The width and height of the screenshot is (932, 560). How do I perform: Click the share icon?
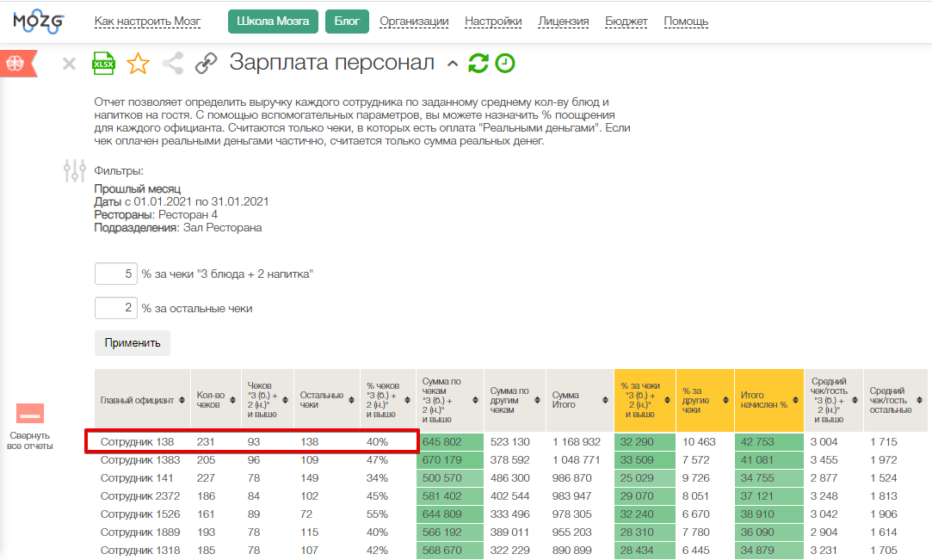point(173,64)
